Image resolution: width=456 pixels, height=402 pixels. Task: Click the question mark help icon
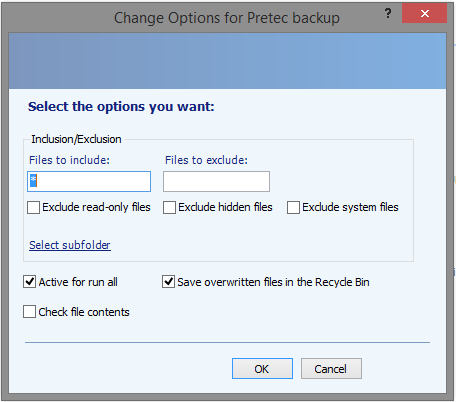tap(388, 14)
